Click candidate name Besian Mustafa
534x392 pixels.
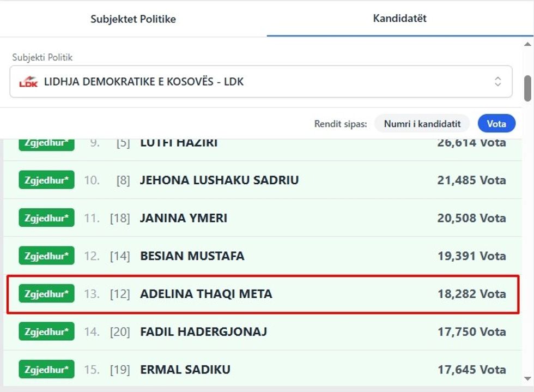click(x=192, y=256)
